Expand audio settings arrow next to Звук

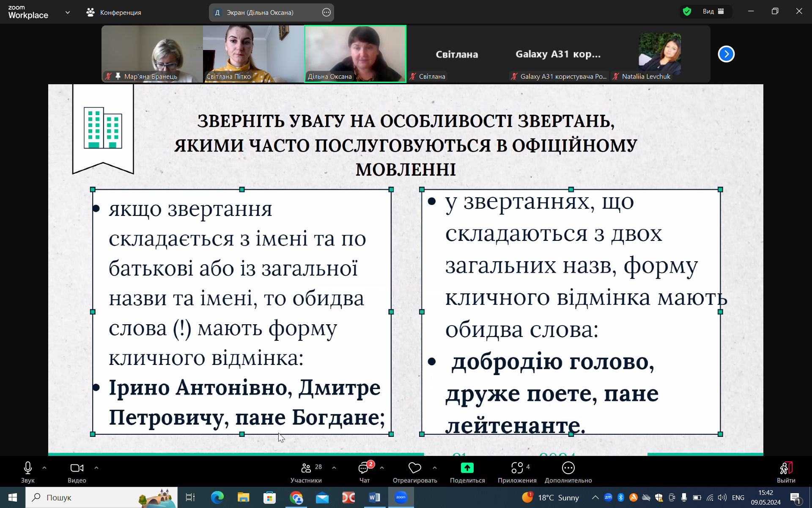pos(44,468)
